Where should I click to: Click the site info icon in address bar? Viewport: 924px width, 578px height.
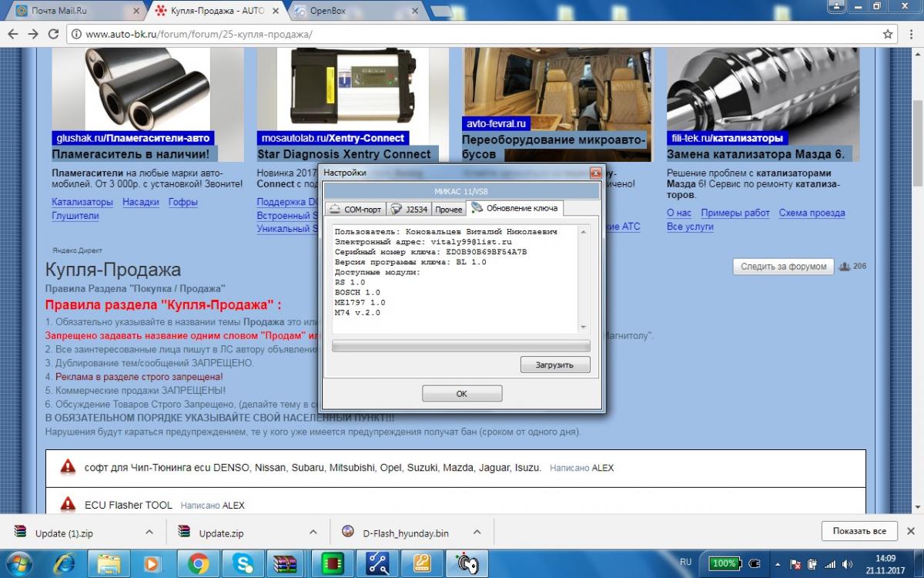[x=75, y=35]
